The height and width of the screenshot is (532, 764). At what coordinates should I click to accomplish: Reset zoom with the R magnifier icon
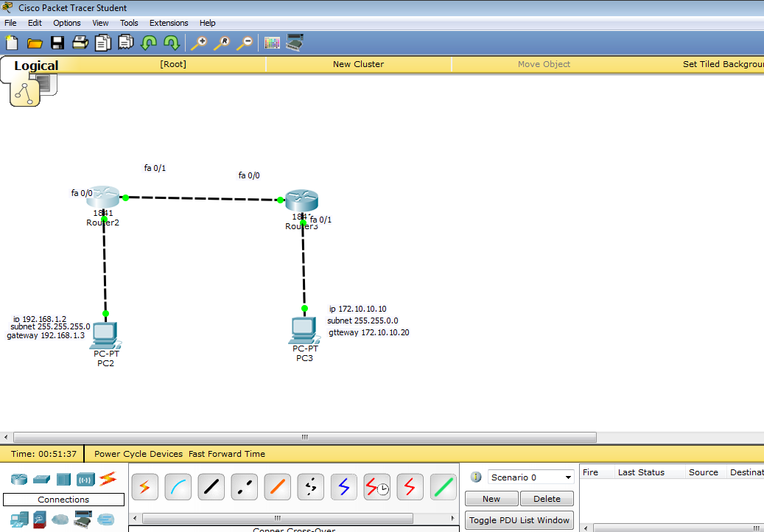click(222, 43)
